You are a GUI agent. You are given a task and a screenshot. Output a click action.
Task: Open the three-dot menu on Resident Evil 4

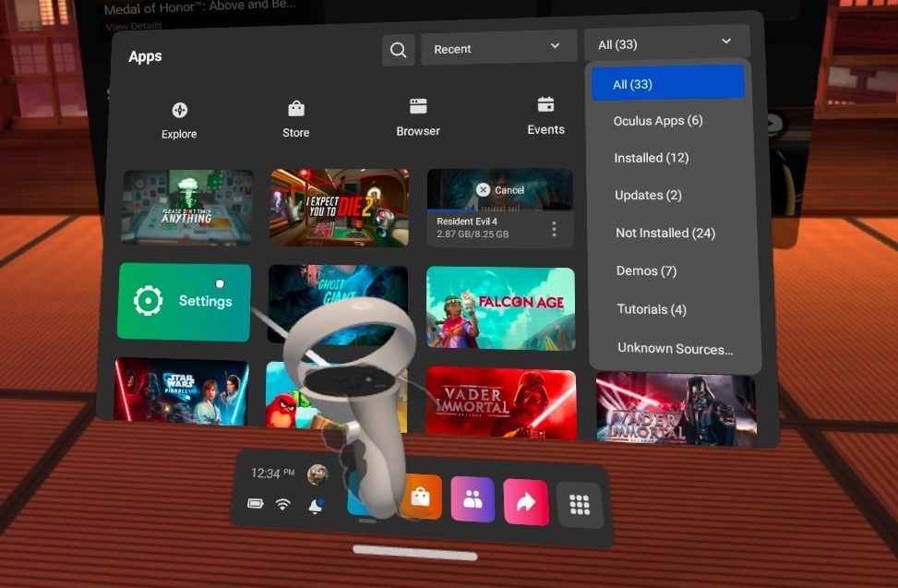coord(554,229)
